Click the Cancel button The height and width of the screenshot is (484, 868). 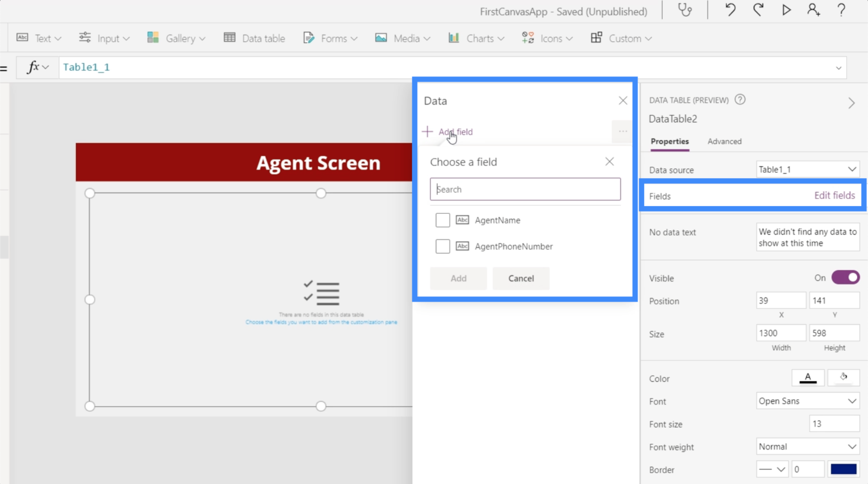[521, 278]
